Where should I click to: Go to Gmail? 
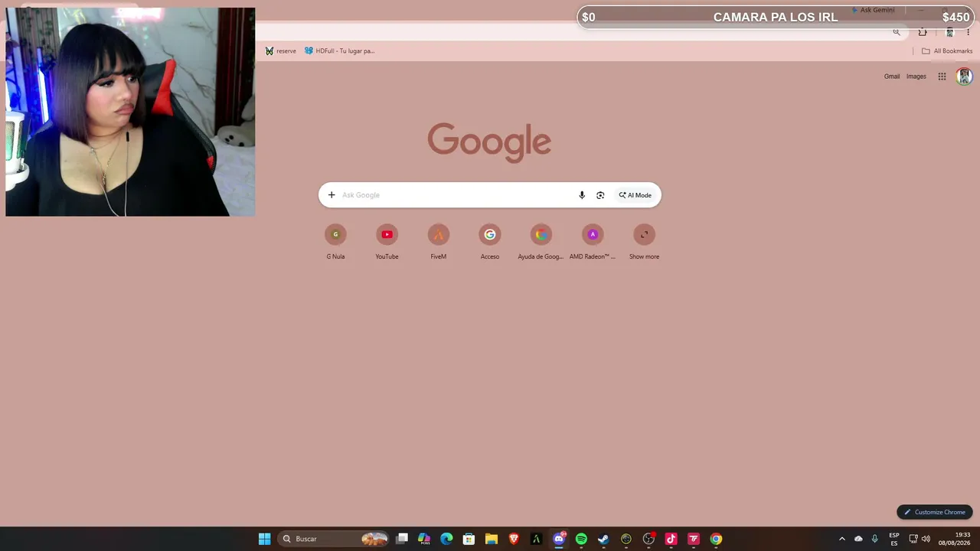tap(892, 77)
